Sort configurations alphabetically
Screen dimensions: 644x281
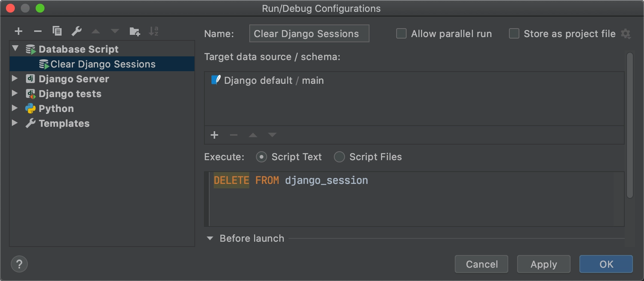[x=154, y=31]
